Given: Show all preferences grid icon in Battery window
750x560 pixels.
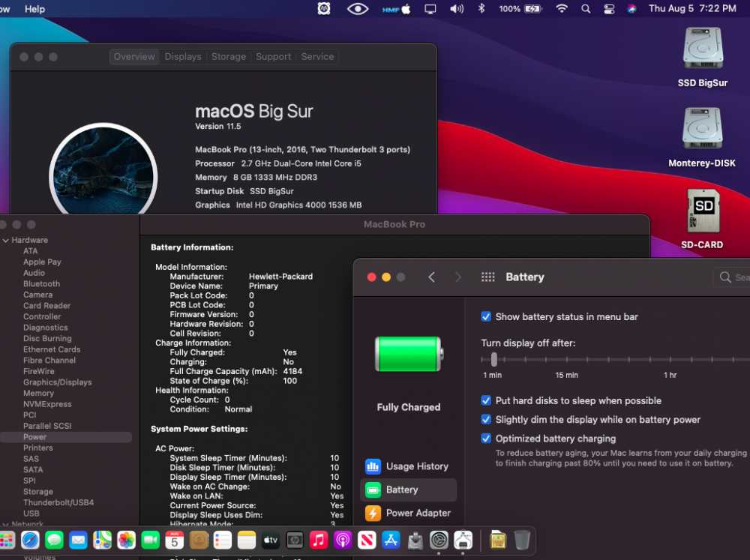Looking at the screenshot, I should click(487, 277).
